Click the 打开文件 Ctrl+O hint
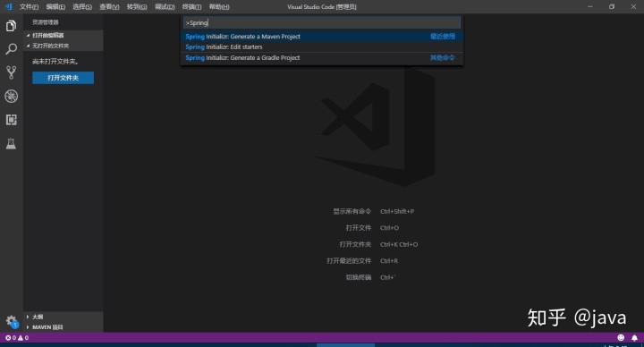This screenshot has width=644, height=347. tap(372, 227)
